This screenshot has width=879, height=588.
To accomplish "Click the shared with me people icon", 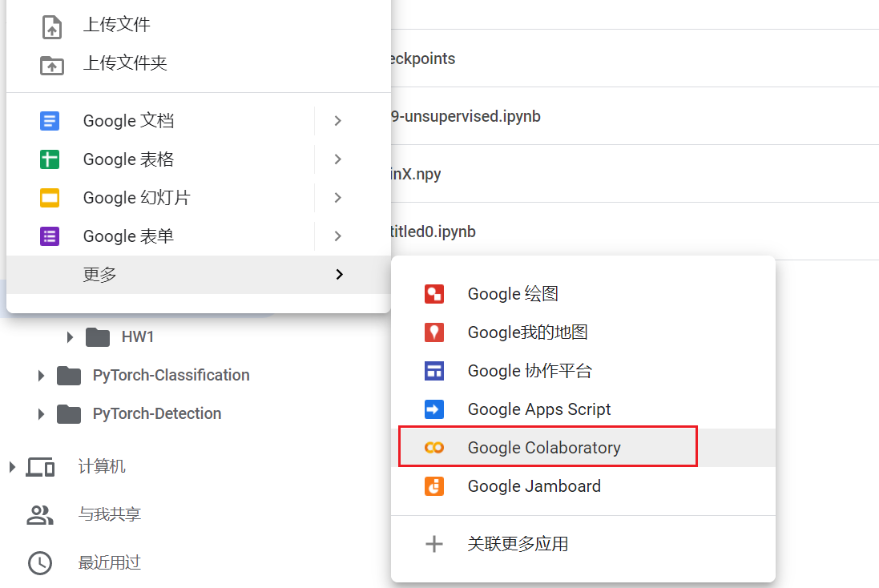I will (x=40, y=514).
